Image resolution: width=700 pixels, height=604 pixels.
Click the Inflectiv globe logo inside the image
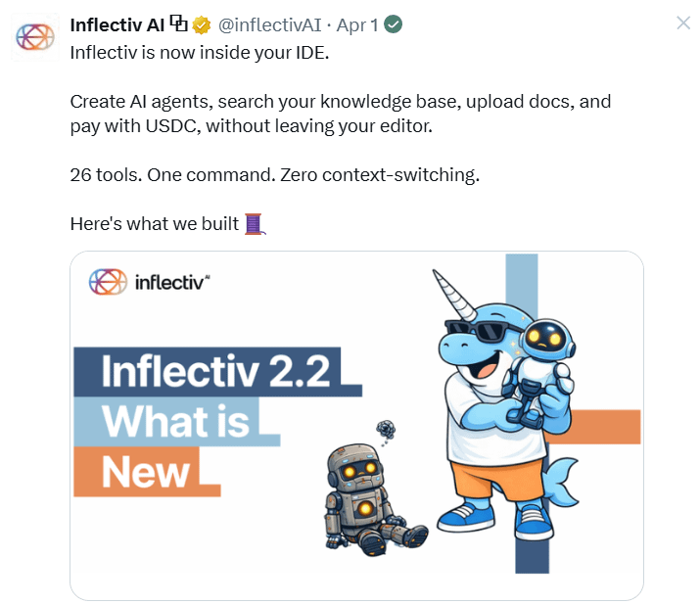pos(108,282)
